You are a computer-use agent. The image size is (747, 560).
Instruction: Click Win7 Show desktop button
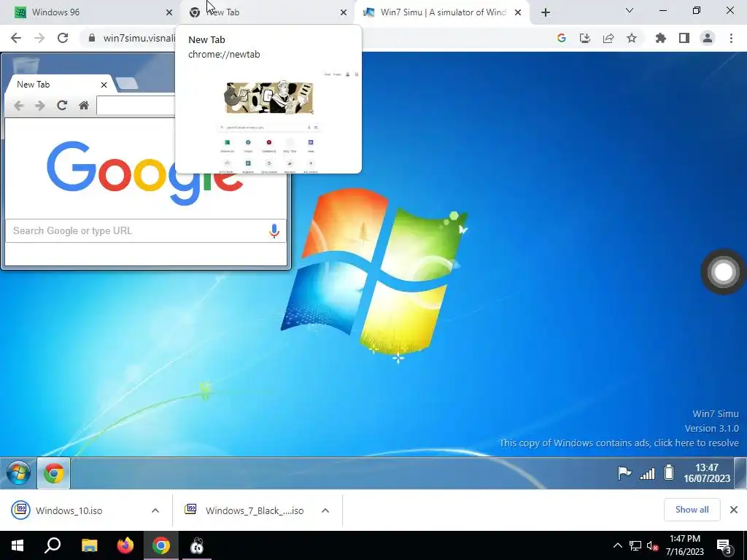[x=740, y=472]
